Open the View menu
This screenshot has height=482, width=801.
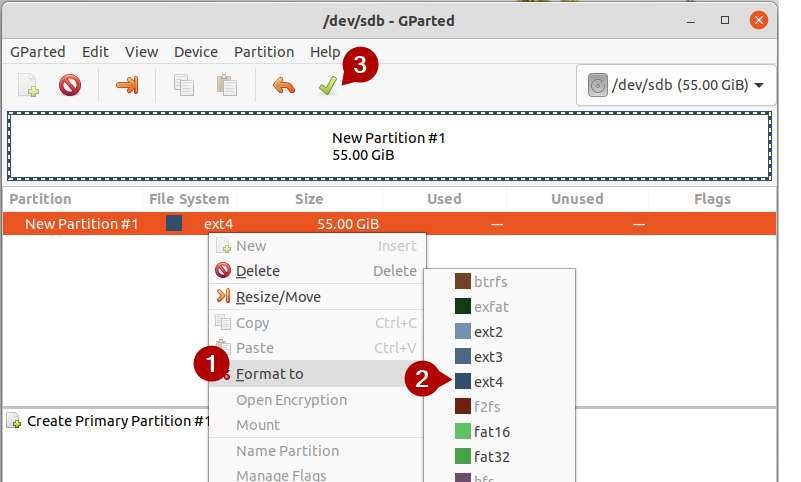[142, 52]
